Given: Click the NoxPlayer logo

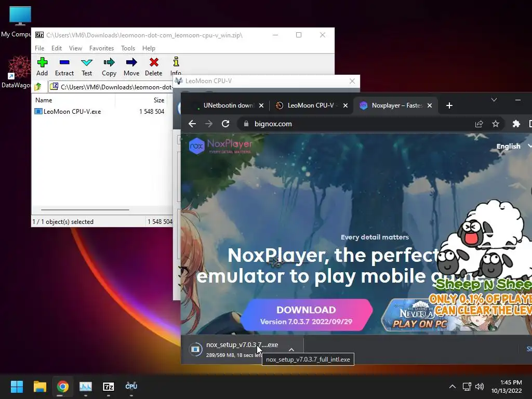Looking at the screenshot, I should pyautogui.click(x=220, y=146).
